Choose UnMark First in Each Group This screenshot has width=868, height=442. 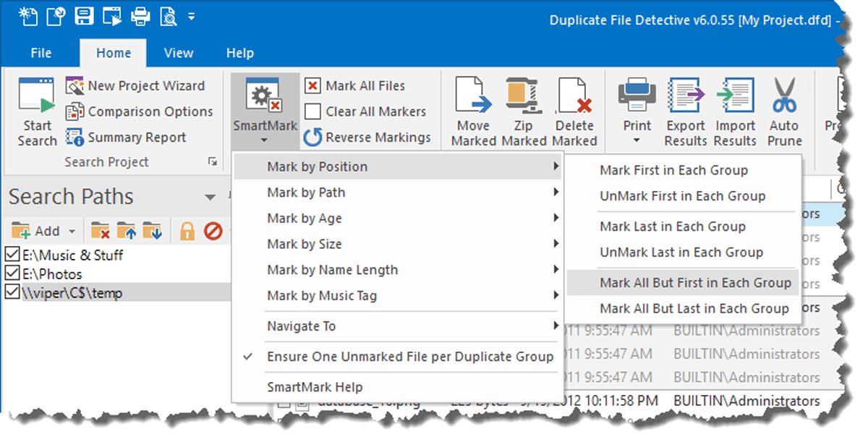coord(682,196)
